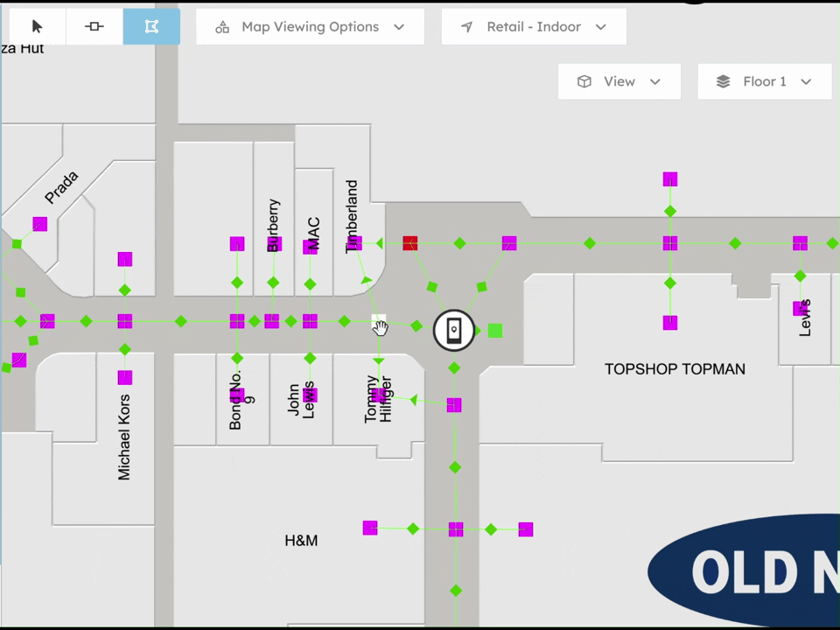Click the Michael Kors store label
Image resolution: width=840 pixels, height=630 pixels.
pos(123,437)
